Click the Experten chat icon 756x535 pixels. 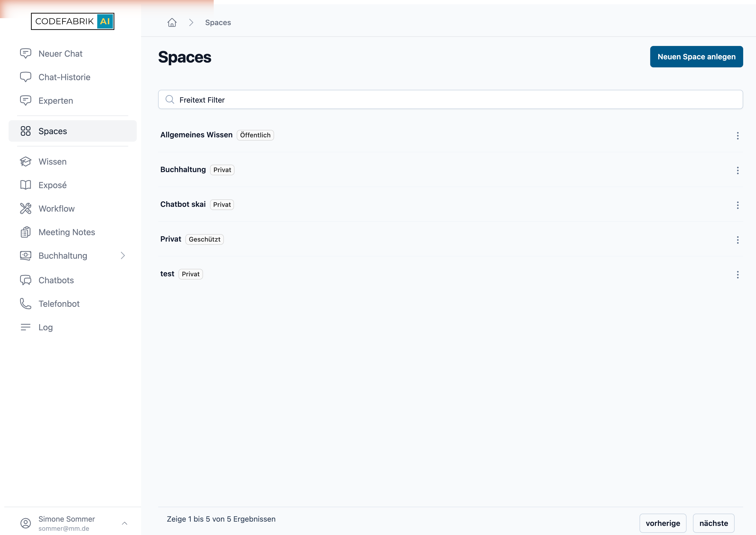25,100
